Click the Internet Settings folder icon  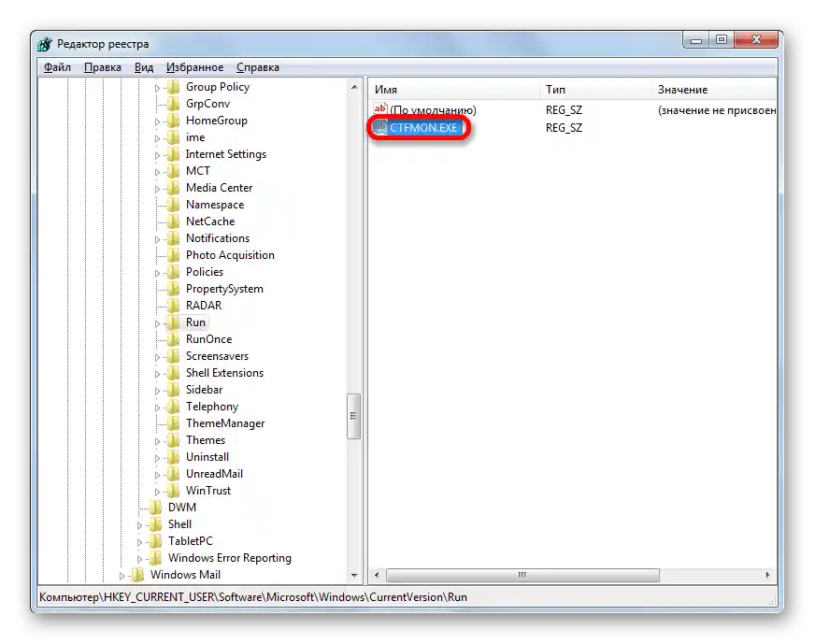pyautogui.click(x=174, y=154)
